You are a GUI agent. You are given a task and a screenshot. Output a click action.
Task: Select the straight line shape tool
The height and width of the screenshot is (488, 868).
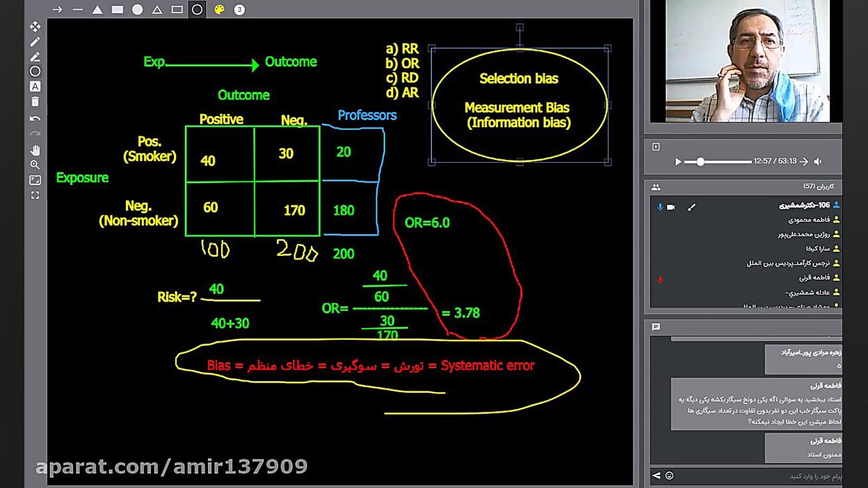(78, 10)
